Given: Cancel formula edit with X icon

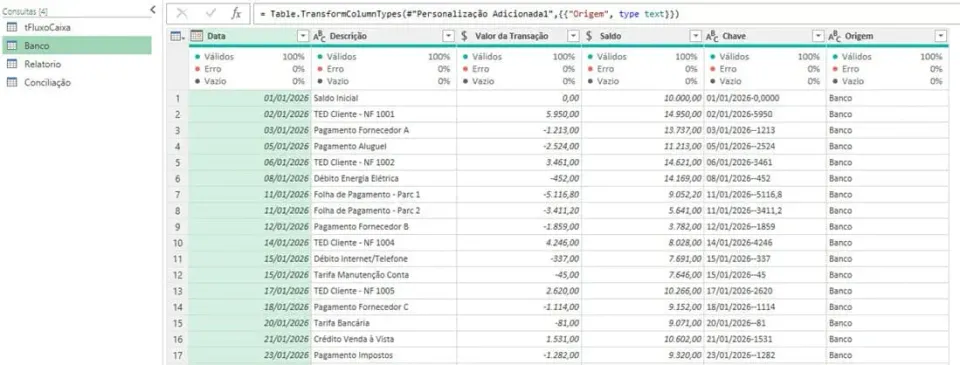Looking at the screenshot, I should 182,13.
